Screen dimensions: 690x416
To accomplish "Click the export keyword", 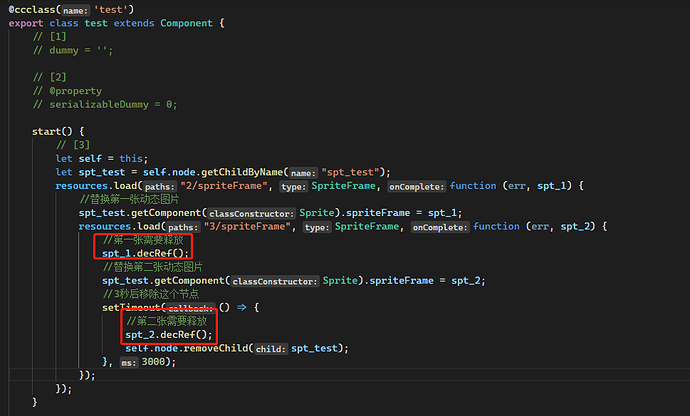I will point(26,23).
